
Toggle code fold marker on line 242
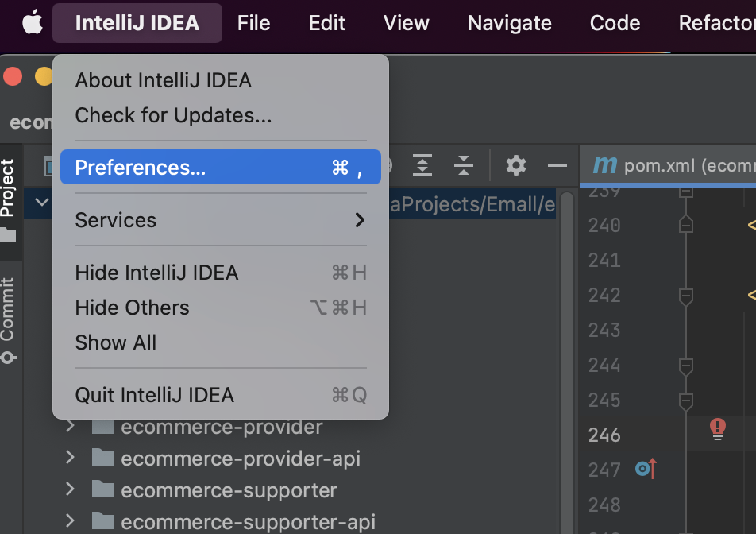tap(687, 296)
